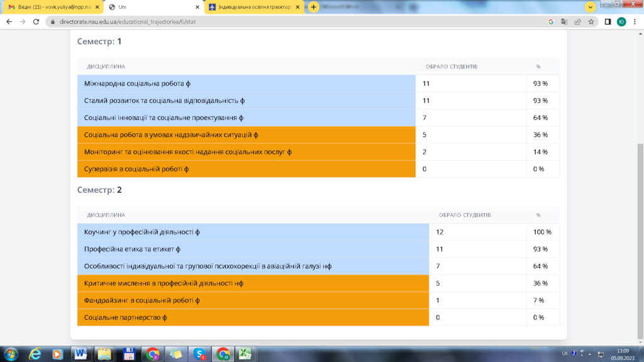Click the share page icon in address bar

577,21
